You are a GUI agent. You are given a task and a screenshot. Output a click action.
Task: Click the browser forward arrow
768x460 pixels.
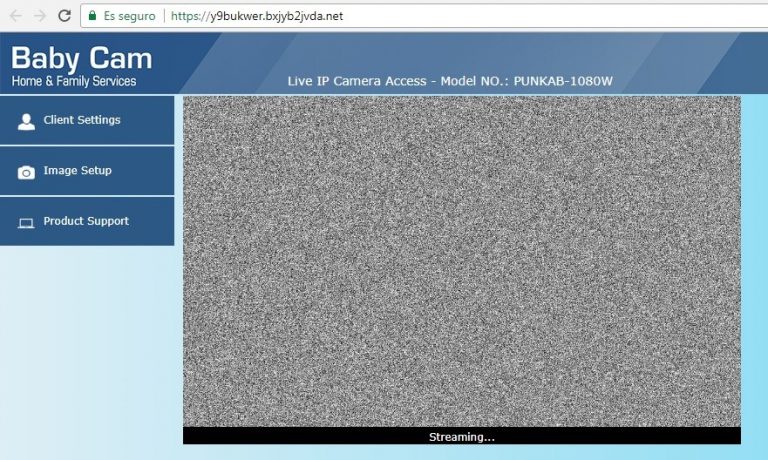point(40,16)
